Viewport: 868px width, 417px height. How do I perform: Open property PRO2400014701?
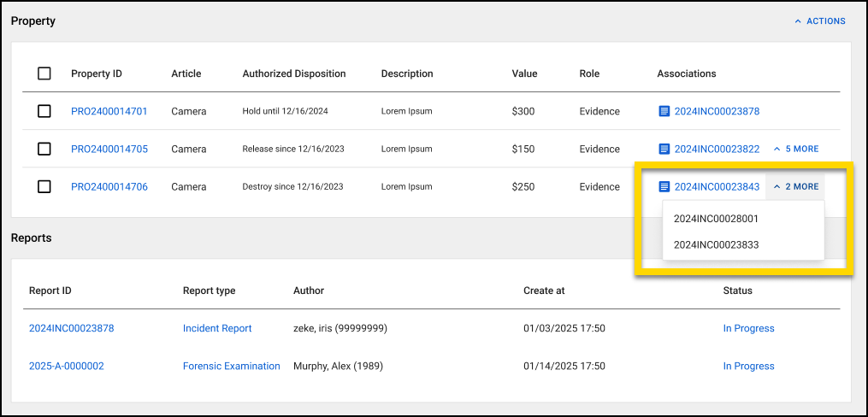click(x=109, y=111)
